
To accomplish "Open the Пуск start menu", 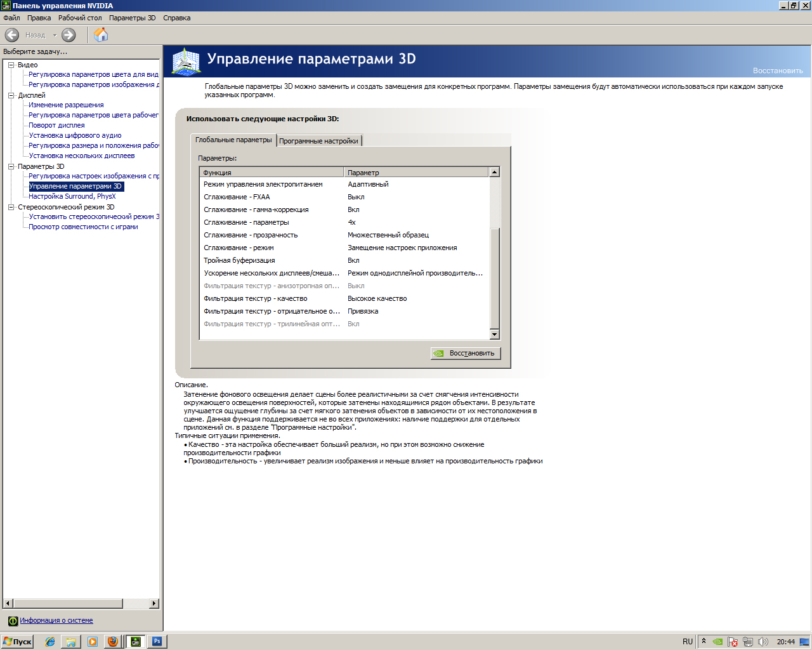I will tap(17, 642).
